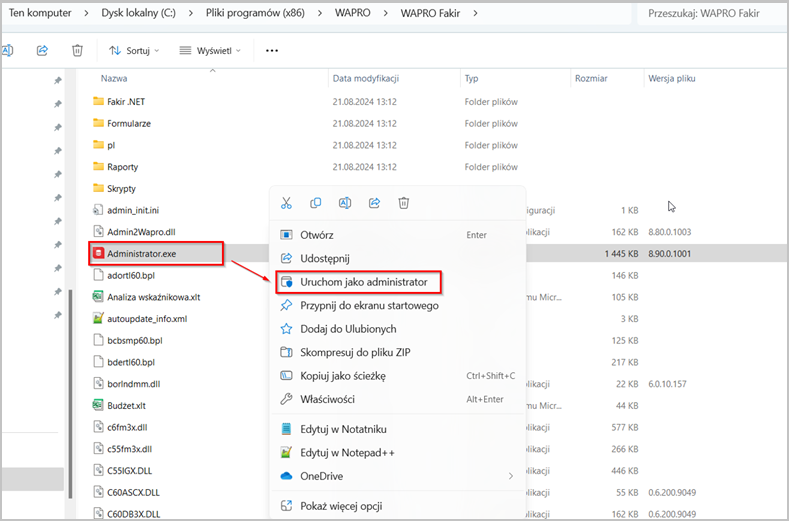The width and height of the screenshot is (789, 521).
Task: Select the bcbsmp60.bpl file
Action: [x=135, y=340]
